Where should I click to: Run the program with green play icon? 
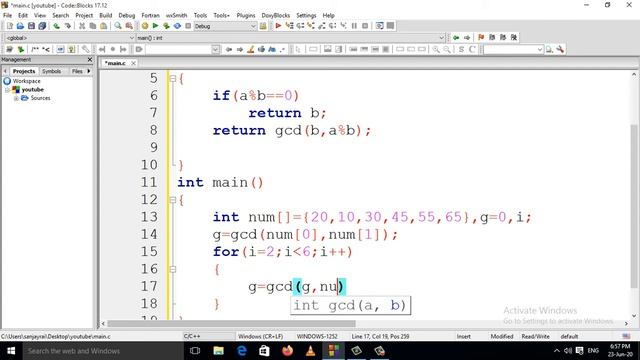[x=156, y=26]
